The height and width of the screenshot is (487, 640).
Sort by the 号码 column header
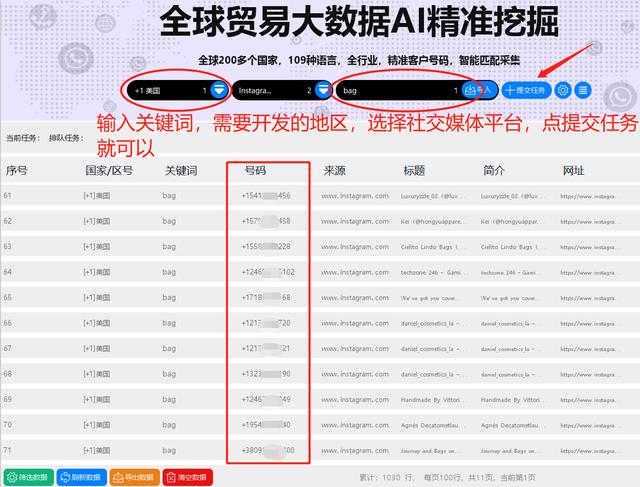point(255,171)
